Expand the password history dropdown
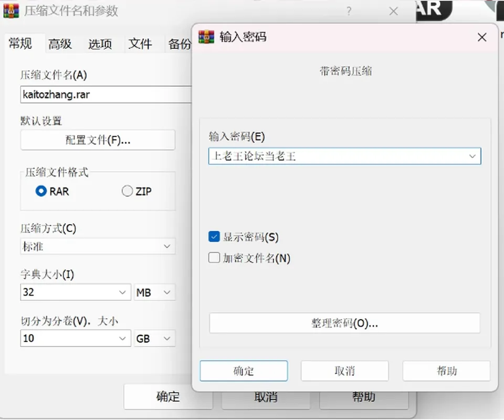 pos(472,156)
